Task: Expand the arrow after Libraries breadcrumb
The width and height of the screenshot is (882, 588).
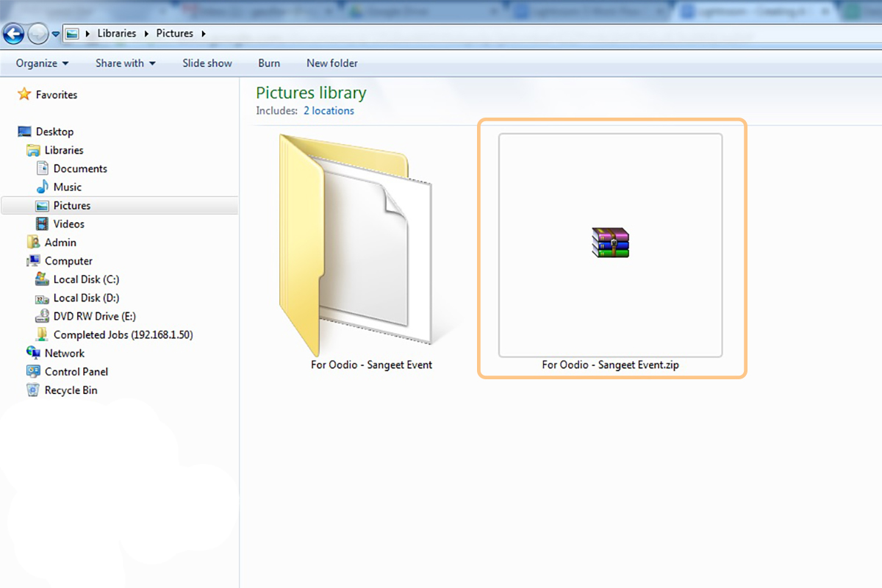Action: click(x=146, y=34)
